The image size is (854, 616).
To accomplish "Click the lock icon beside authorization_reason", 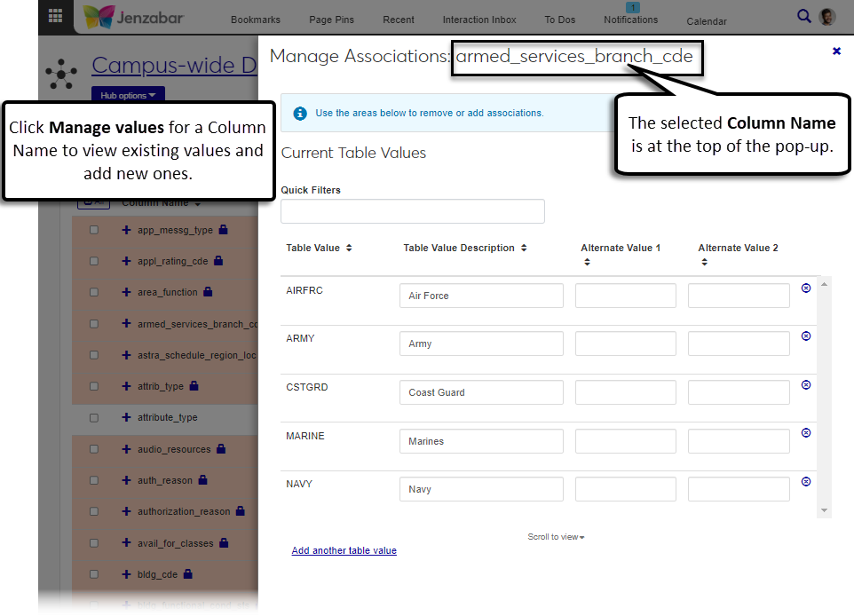I will click(241, 511).
